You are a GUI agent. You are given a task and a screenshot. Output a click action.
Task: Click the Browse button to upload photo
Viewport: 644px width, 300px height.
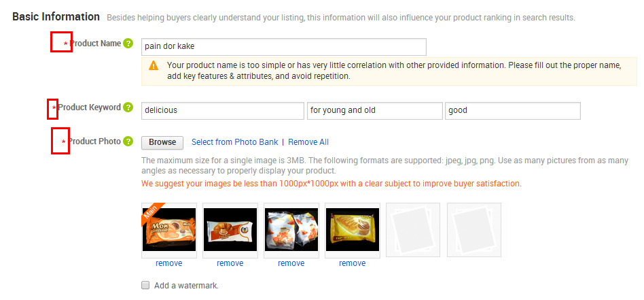click(x=162, y=142)
